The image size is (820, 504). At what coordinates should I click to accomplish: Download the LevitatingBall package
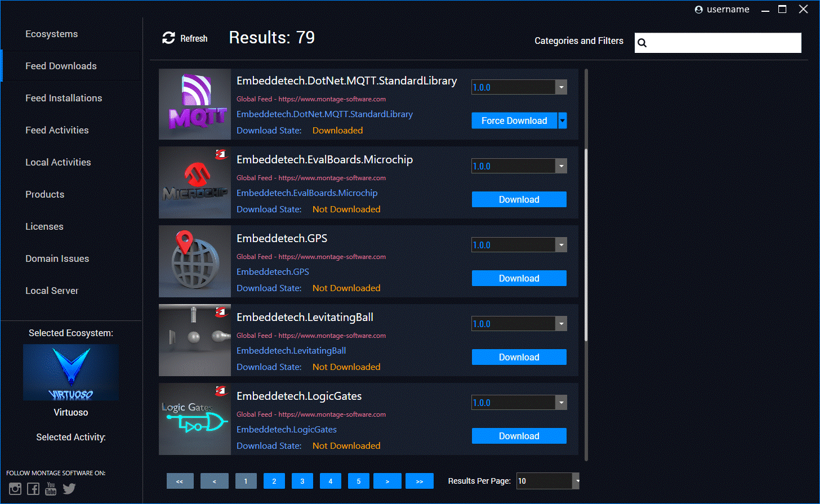519,357
